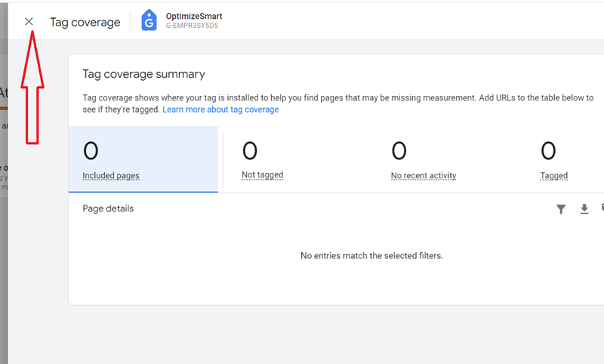Viewport: 604px width, 364px height.
Task: Click the Tag coverage summary heading
Action: [143, 74]
